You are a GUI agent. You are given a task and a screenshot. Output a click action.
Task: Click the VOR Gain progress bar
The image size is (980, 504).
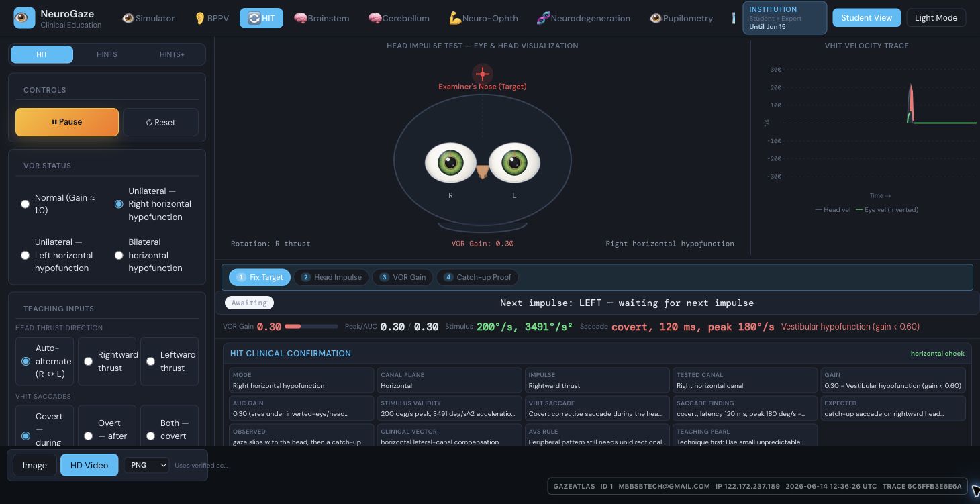pos(311,327)
